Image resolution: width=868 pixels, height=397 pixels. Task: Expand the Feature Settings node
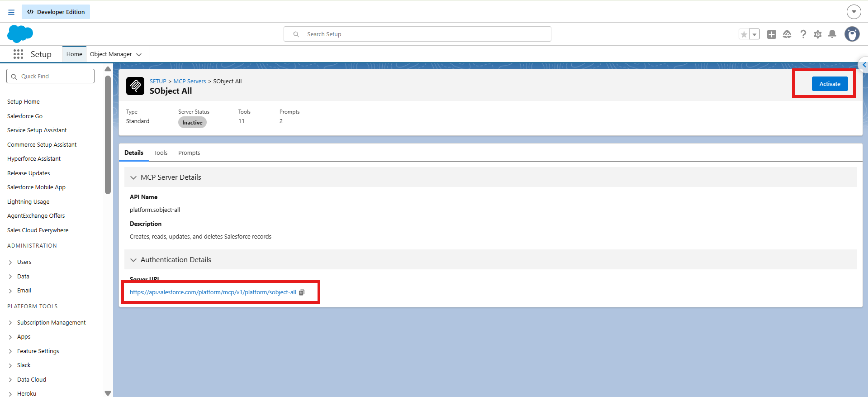pyautogui.click(x=10, y=351)
